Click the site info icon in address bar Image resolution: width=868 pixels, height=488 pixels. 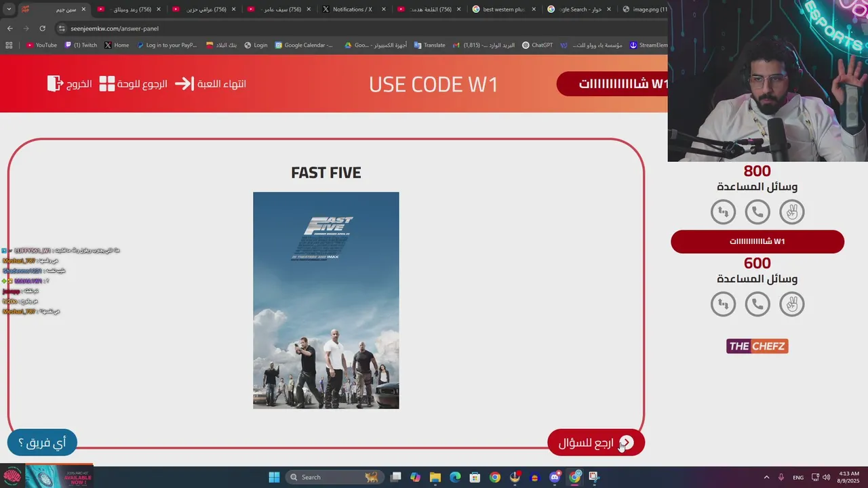tap(62, 28)
